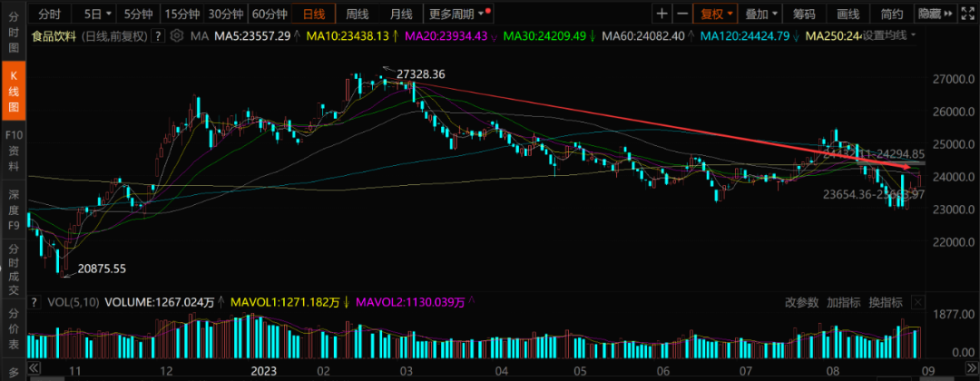
Task: Click the 食品饮料 index name
Action: [x=55, y=36]
